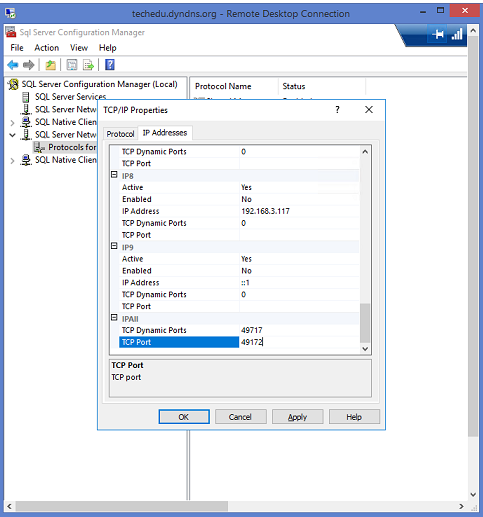Select the IP Addresses tab
The width and height of the screenshot is (483, 517).
point(165,133)
